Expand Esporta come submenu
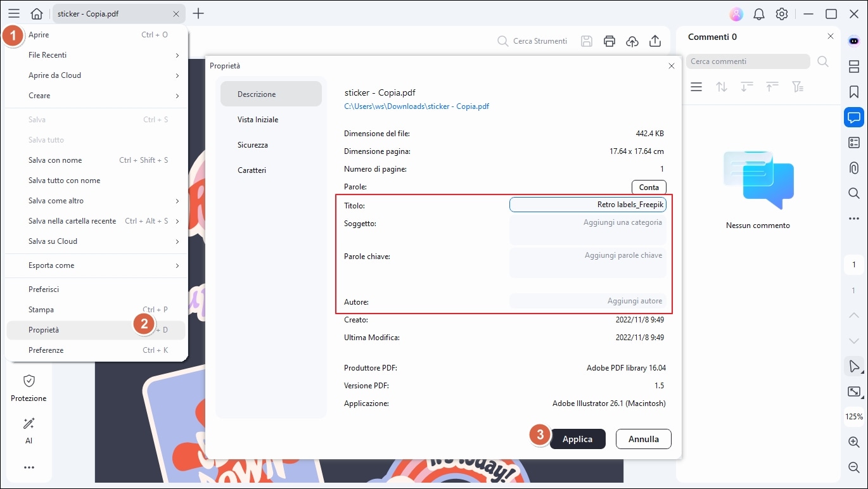Image resolution: width=868 pixels, height=489 pixels. (96, 265)
